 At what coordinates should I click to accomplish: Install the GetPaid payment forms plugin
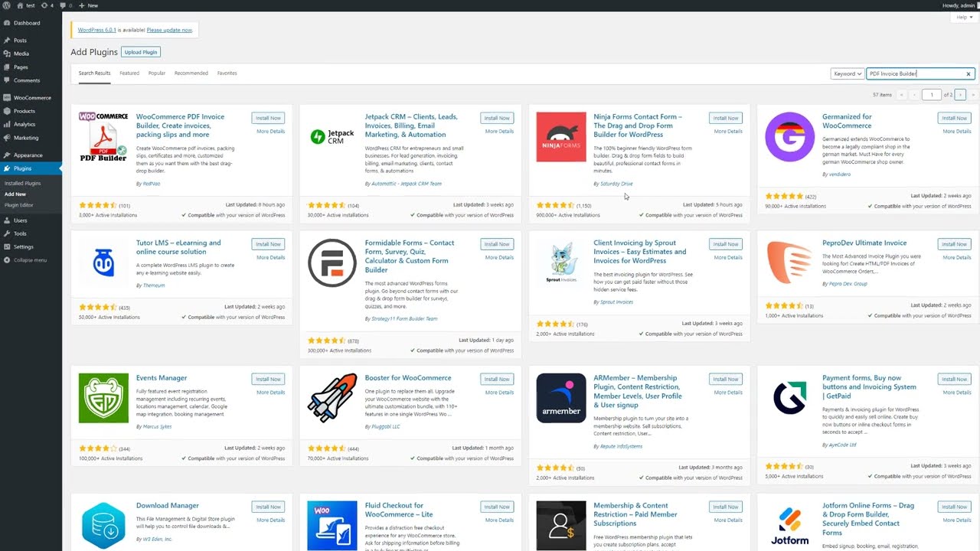954,379
